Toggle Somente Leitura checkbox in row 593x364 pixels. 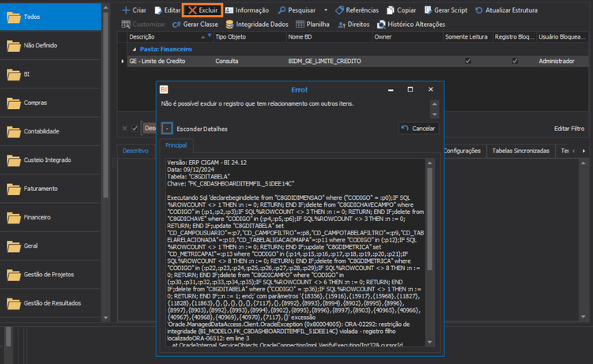click(468, 61)
